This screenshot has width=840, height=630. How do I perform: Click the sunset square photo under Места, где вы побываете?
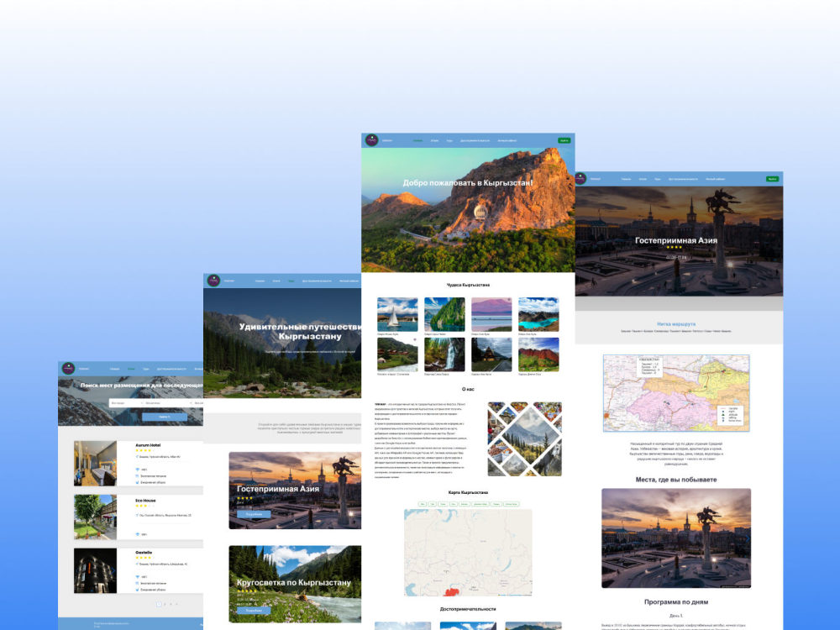click(x=676, y=538)
